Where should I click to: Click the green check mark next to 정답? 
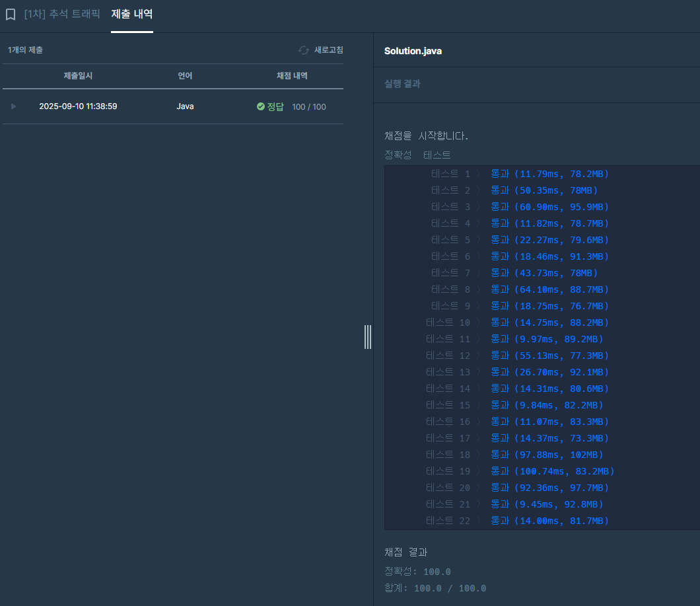(261, 106)
